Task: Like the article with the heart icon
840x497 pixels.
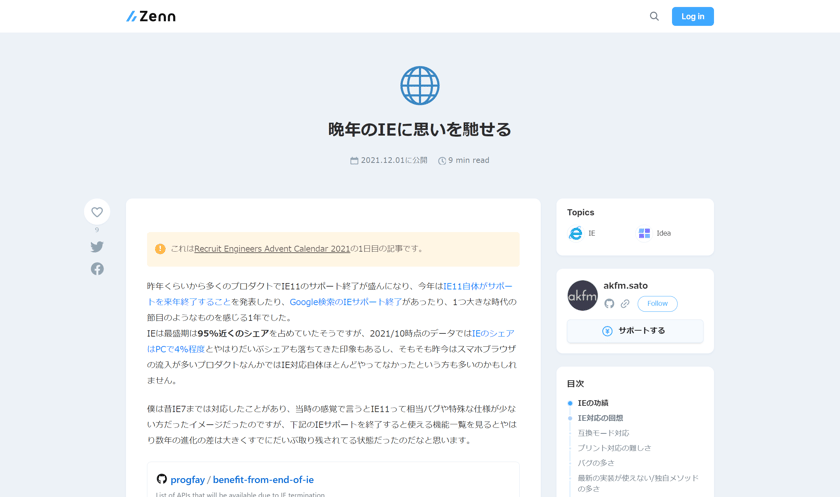Action: point(97,212)
